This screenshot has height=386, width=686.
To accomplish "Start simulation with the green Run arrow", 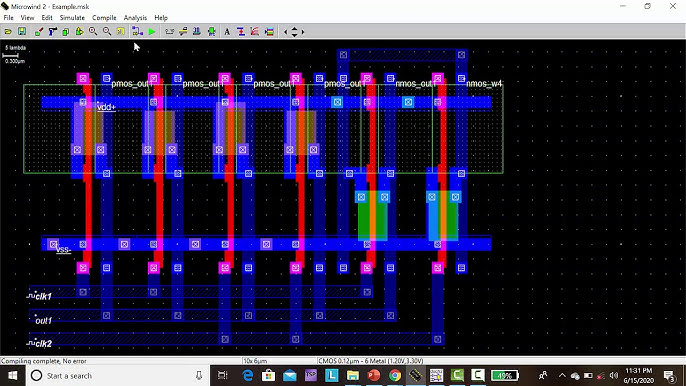I will point(152,32).
